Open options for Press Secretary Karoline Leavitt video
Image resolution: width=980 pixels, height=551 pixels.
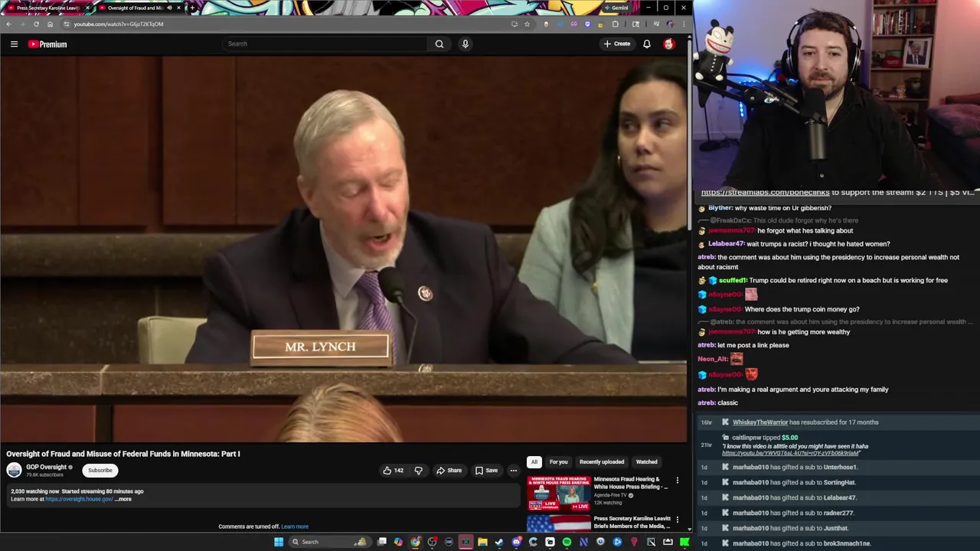pyautogui.click(x=677, y=520)
